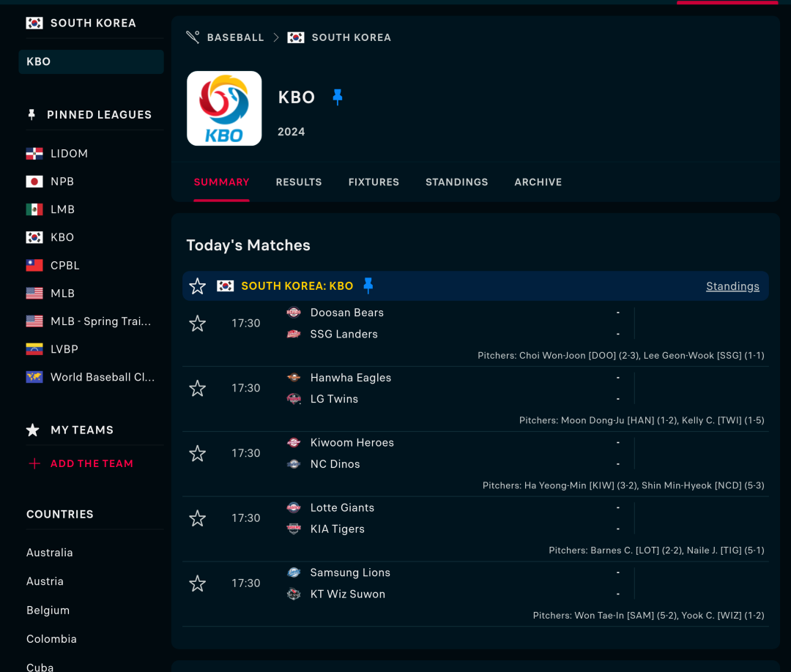This screenshot has height=672, width=791.
Task: Go to SOUTH KOREA in breadcrumb
Action: [x=351, y=37]
